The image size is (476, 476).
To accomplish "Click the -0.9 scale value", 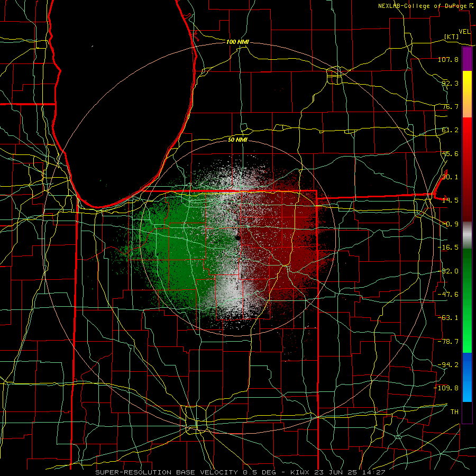I will pos(450,224).
